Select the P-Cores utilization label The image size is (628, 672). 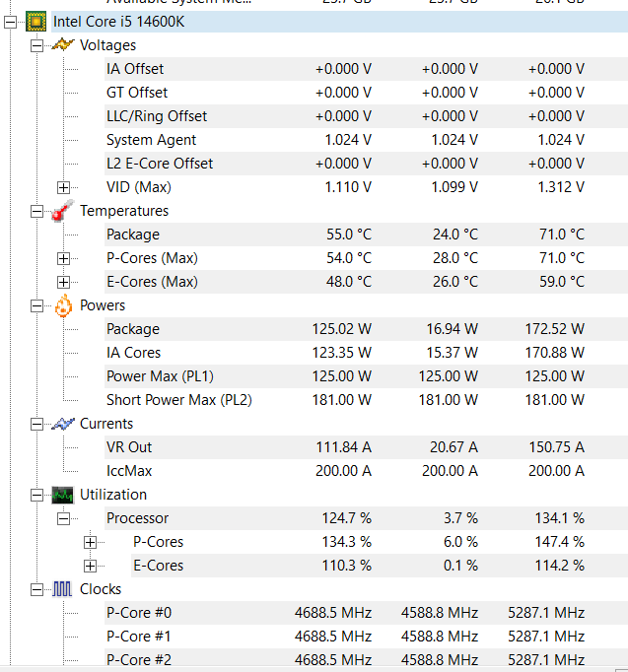click(158, 542)
